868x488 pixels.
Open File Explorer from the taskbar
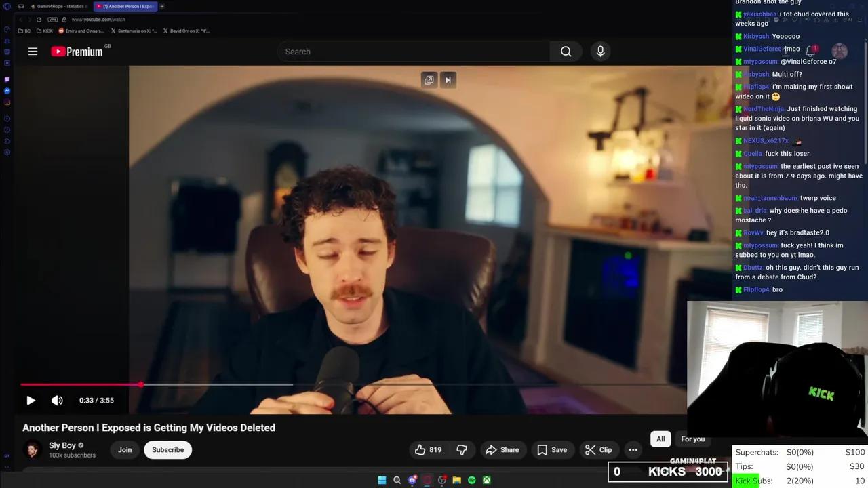(456, 480)
